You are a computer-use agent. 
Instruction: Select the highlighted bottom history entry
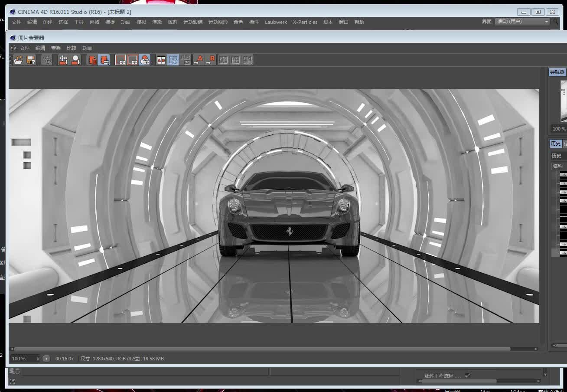tap(559, 253)
